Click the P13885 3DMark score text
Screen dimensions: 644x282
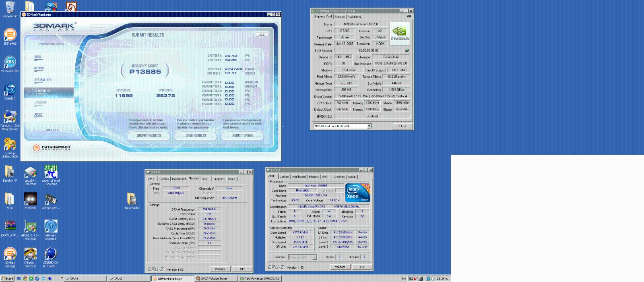click(x=145, y=72)
